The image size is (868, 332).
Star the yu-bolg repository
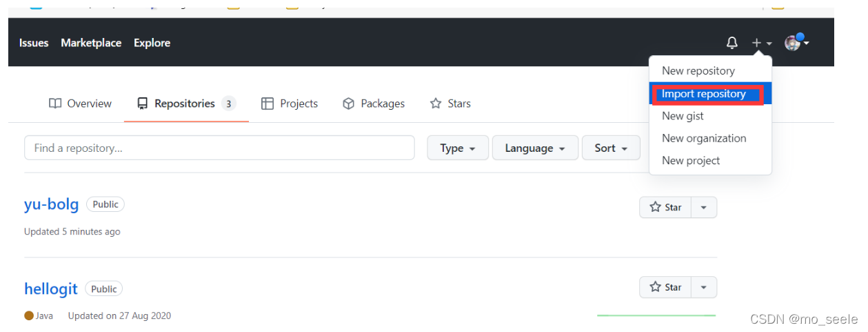pos(665,207)
